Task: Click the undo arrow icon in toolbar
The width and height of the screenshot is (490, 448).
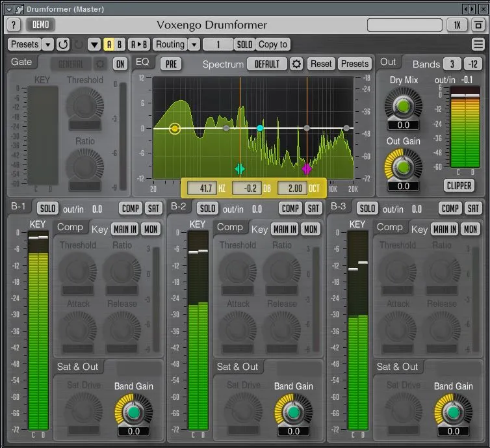Action: (x=63, y=45)
